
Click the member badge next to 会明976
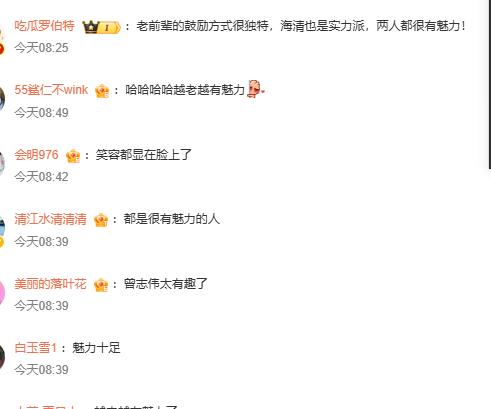73,156
